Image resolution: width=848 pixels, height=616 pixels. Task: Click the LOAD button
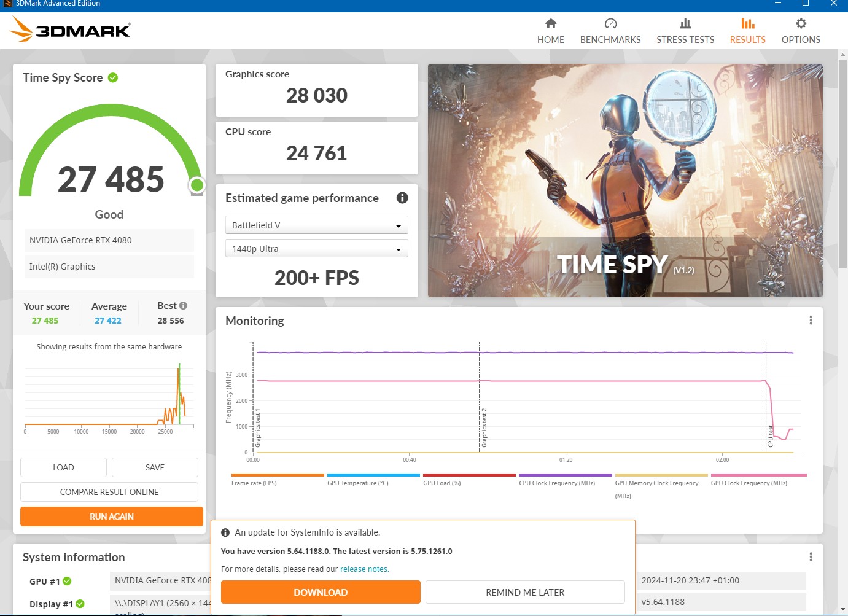[x=63, y=467]
